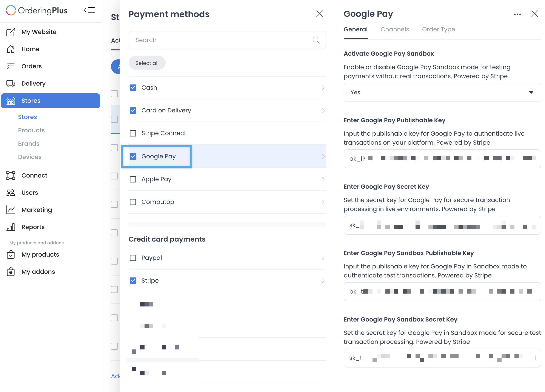Enable the Apple Pay checkbox
The image size is (545, 392).
(133, 179)
